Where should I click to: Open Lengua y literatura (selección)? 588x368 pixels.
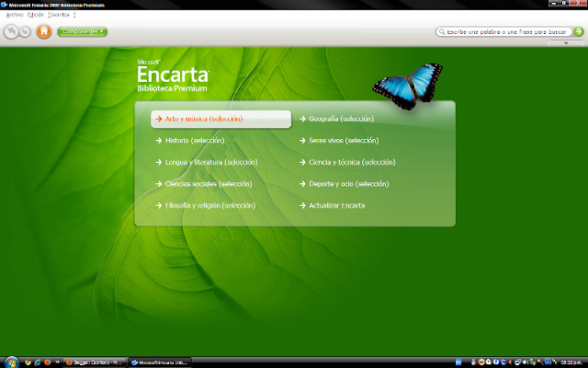click(207, 162)
